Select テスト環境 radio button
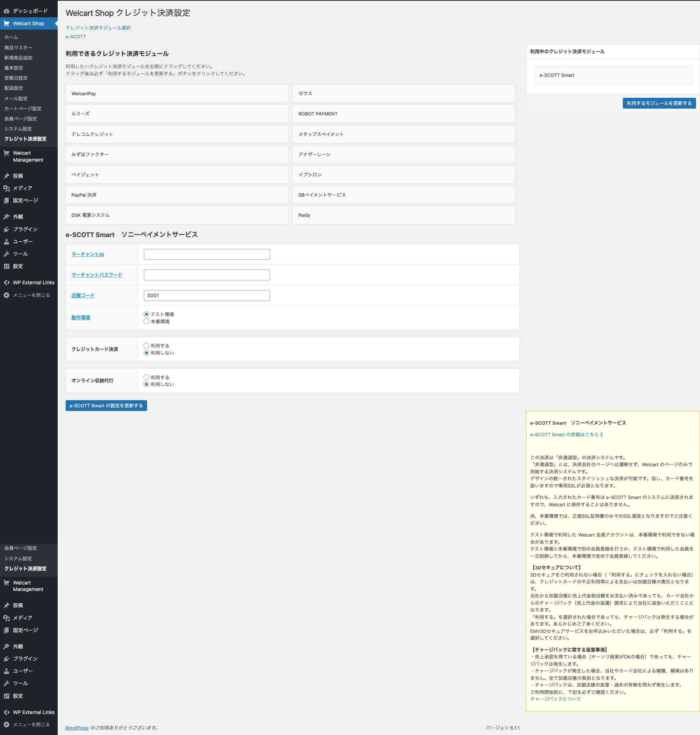 point(146,314)
